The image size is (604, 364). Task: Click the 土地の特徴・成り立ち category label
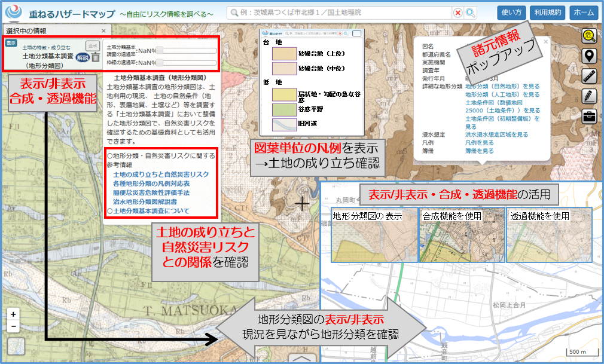tap(46, 48)
